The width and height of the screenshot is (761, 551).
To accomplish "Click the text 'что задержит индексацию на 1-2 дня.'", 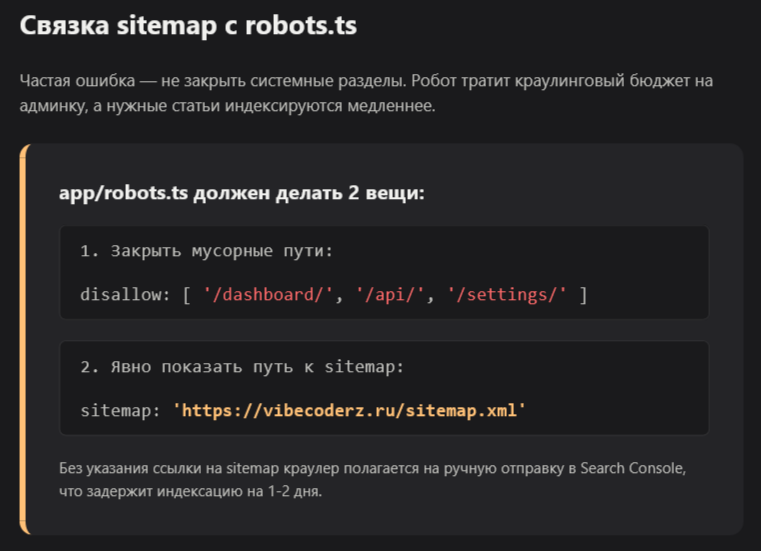I will (x=191, y=491).
